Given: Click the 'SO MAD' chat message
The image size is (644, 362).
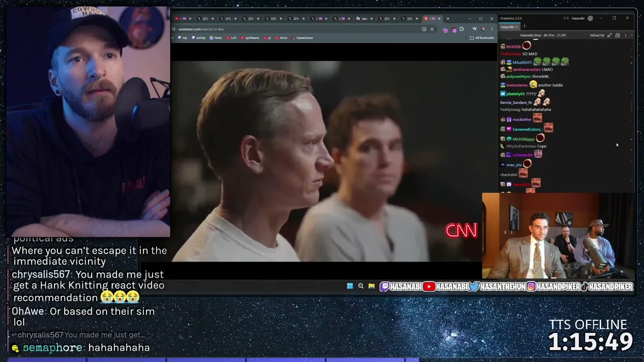Looking at the screenshot, I should [x=530, y=54].
